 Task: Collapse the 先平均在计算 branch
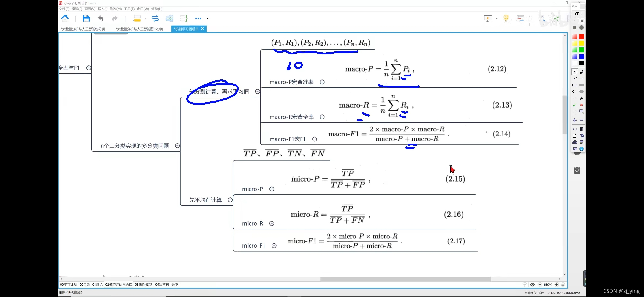[230, 200]
